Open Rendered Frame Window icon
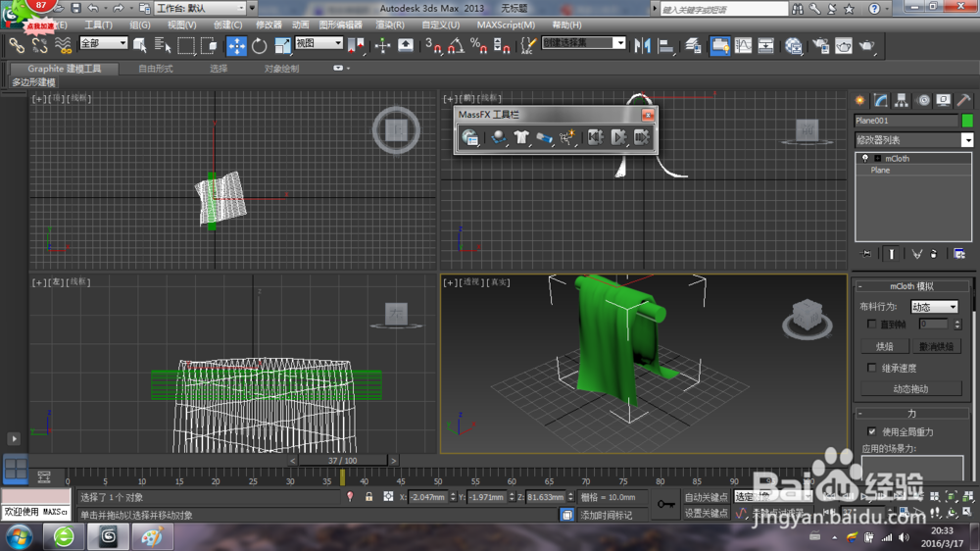 (x=844, y=46)
